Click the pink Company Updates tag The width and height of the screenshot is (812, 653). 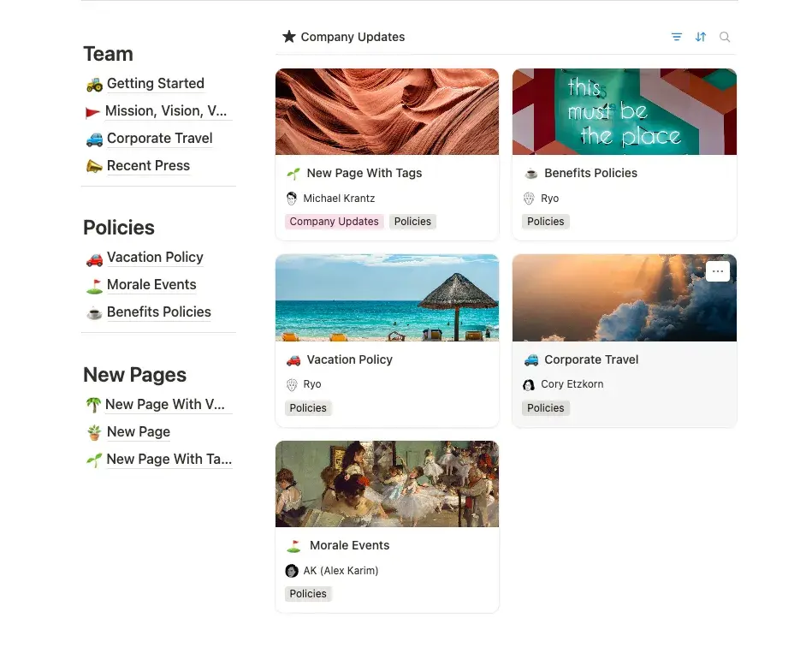click(x=334, y=222)
